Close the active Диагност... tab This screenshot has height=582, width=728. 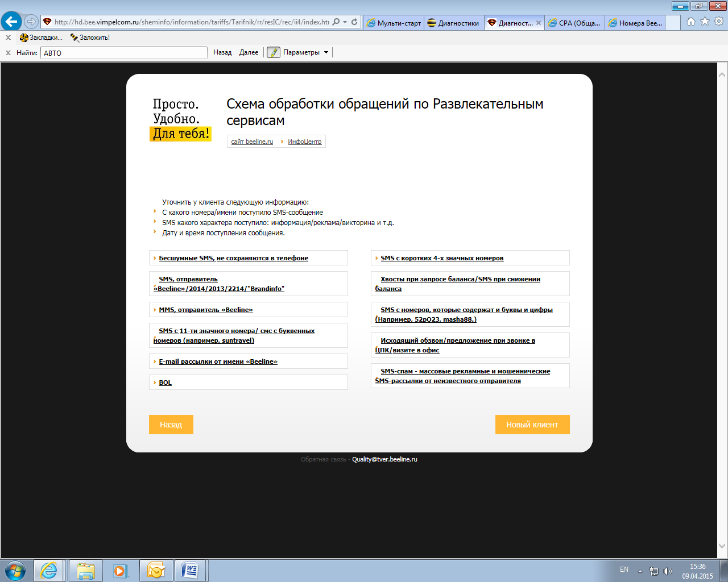click(x=539, y=23)
